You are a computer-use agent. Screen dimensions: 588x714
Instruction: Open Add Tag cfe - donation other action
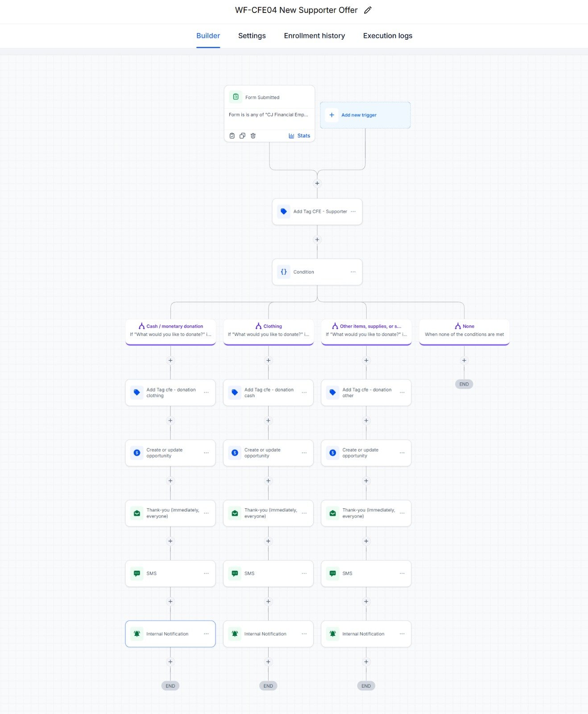(x=366, y=393)
